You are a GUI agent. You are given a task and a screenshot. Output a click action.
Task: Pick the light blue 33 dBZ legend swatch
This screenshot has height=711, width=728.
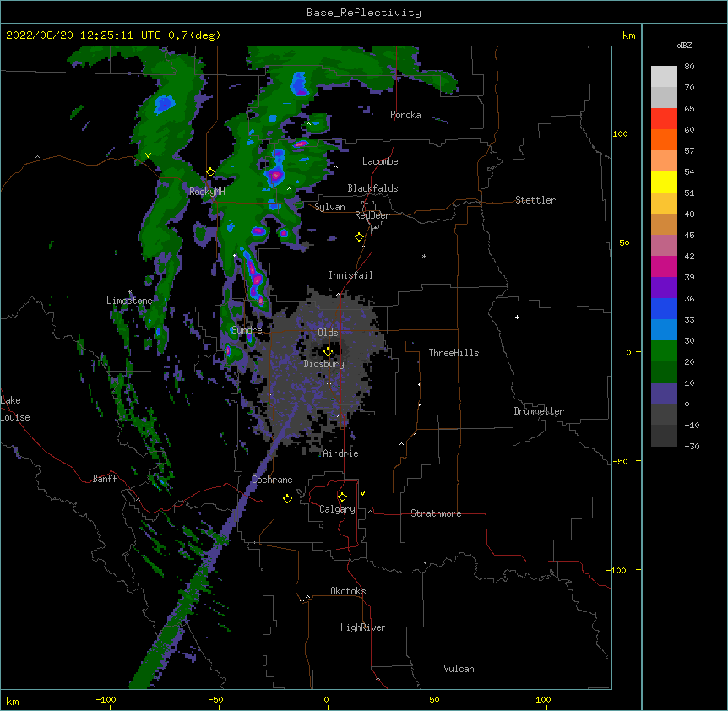[x=664, y=330]
